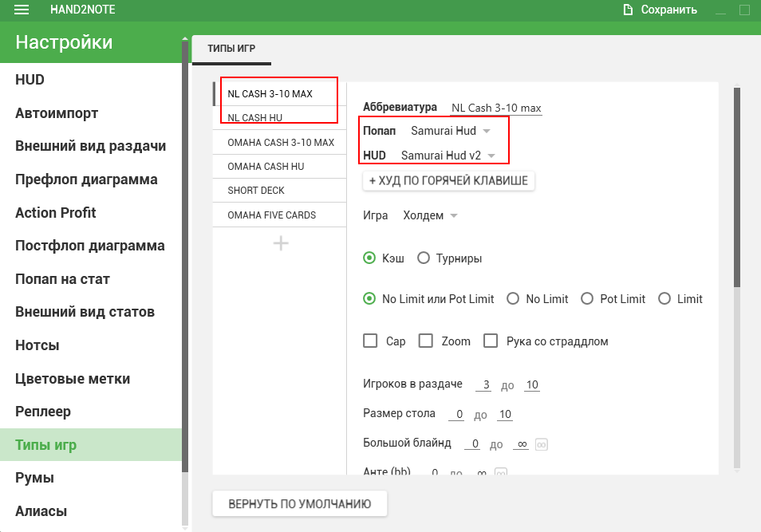Select the Limit radio button
This screenshot has height=532, width=761.
pyautogui.click(x=664, y=298)
